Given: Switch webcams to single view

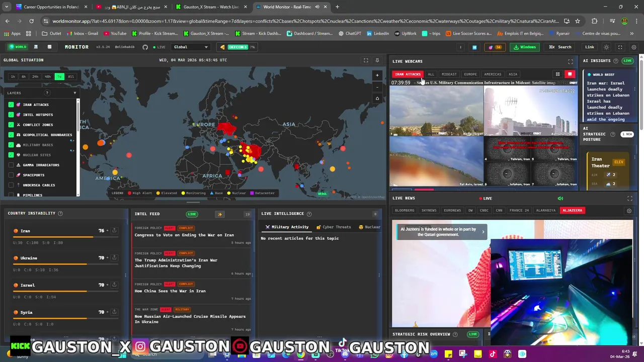Looking at the screenshot, I should pos(570,74).
